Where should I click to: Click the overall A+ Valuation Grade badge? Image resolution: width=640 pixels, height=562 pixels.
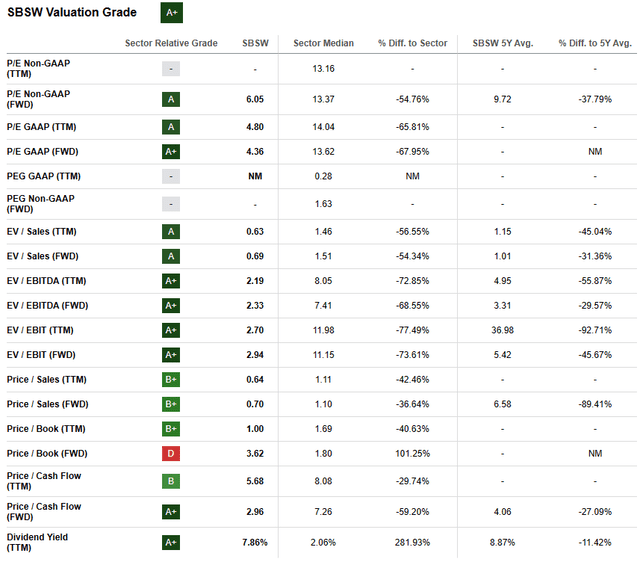pos(171,13)
